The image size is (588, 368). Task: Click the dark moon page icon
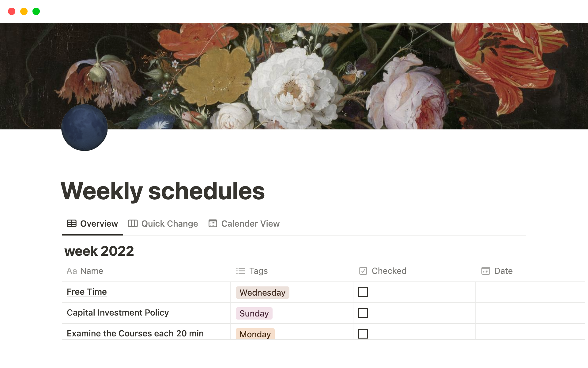85,128
